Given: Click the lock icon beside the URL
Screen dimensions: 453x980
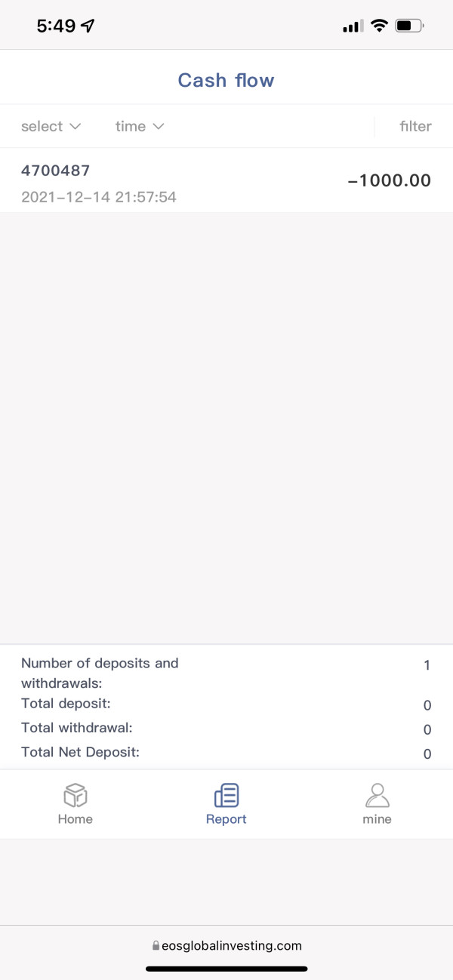Looking at the screenshot, I should pos(156,945).
